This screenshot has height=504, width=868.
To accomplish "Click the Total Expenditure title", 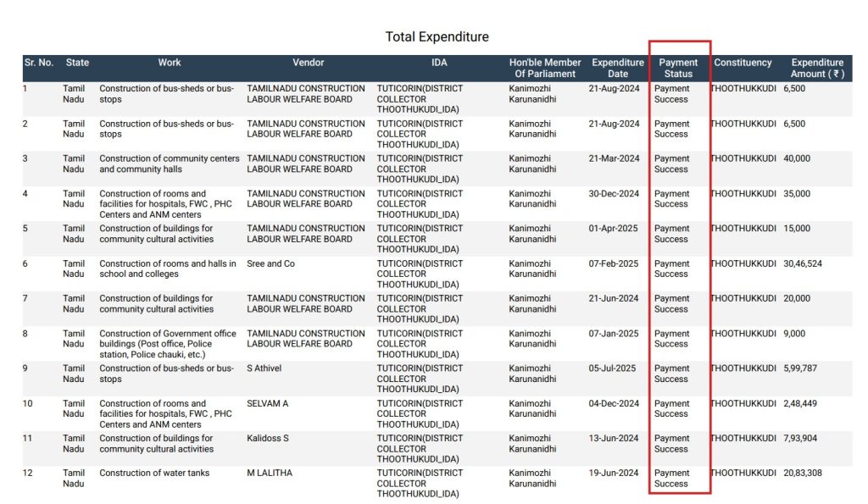I will (437, 37).
